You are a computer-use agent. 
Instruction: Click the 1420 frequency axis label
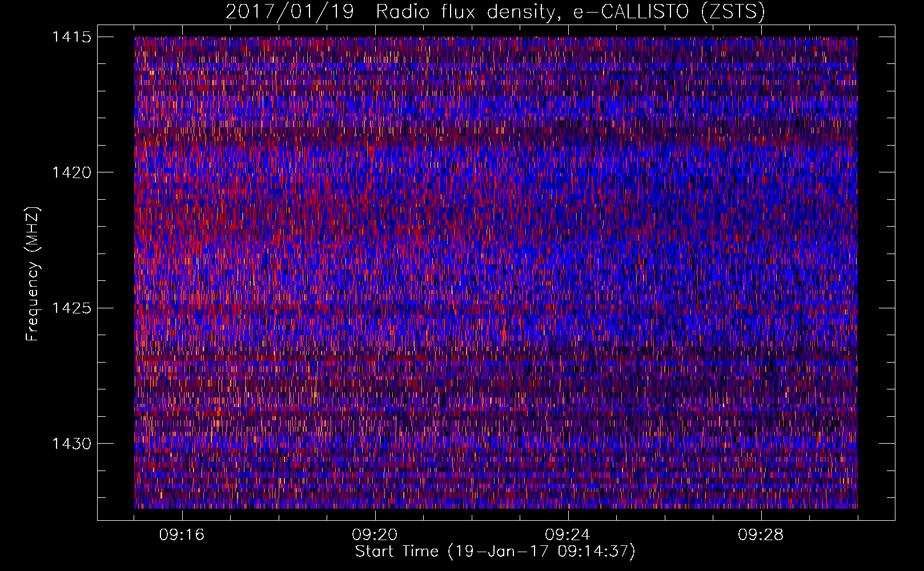click(x=71, y=173)
